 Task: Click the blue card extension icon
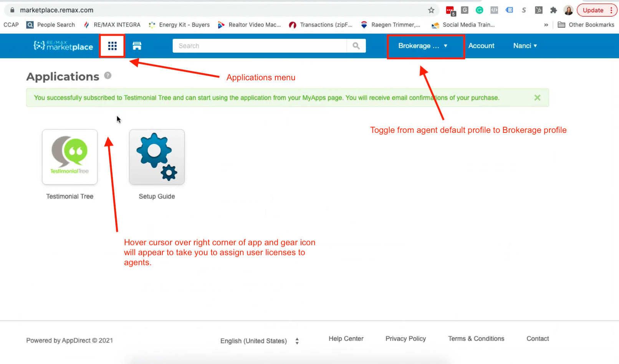(509, 10)
